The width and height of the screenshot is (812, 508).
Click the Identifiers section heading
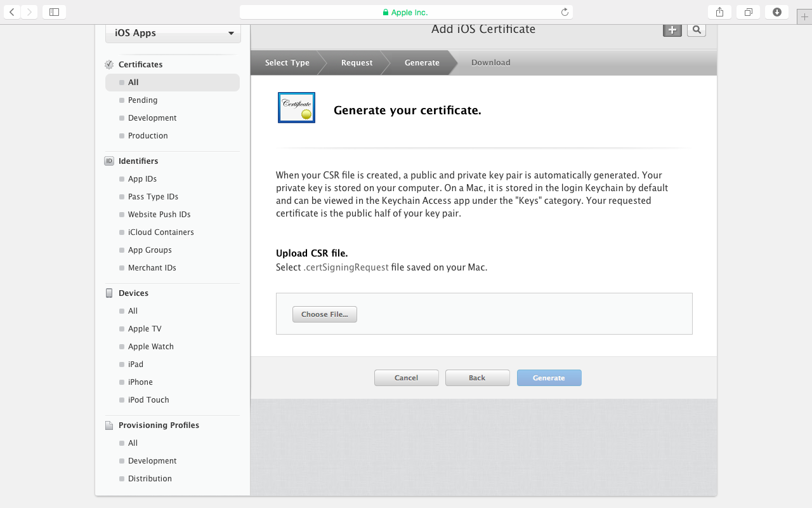pyautogui.click(x=138, y=161)
